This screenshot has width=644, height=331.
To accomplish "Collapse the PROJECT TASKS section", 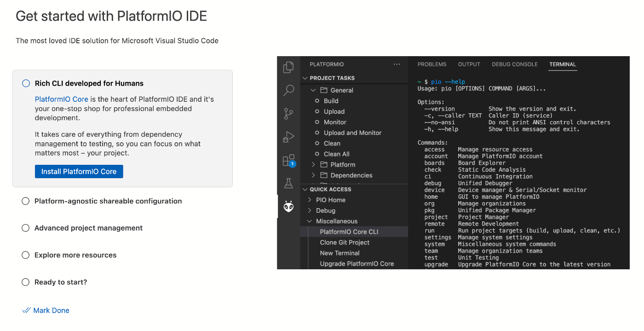I will 305,78.
